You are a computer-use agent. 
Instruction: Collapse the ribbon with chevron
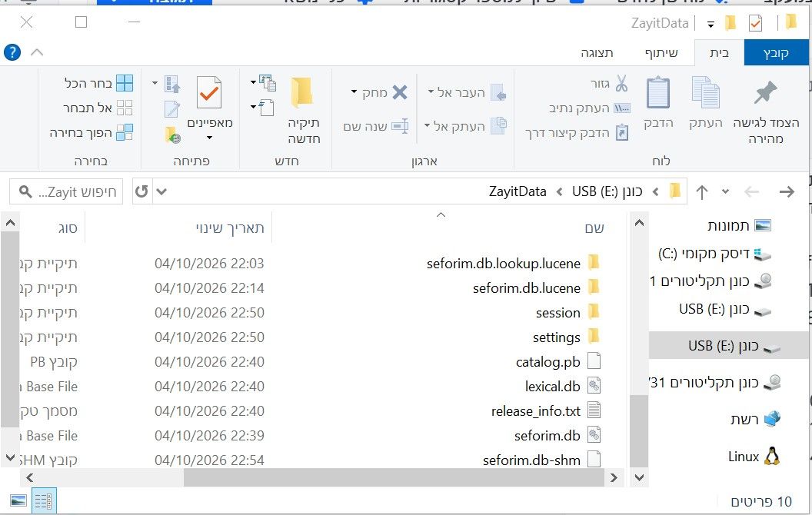coord(37,52)
